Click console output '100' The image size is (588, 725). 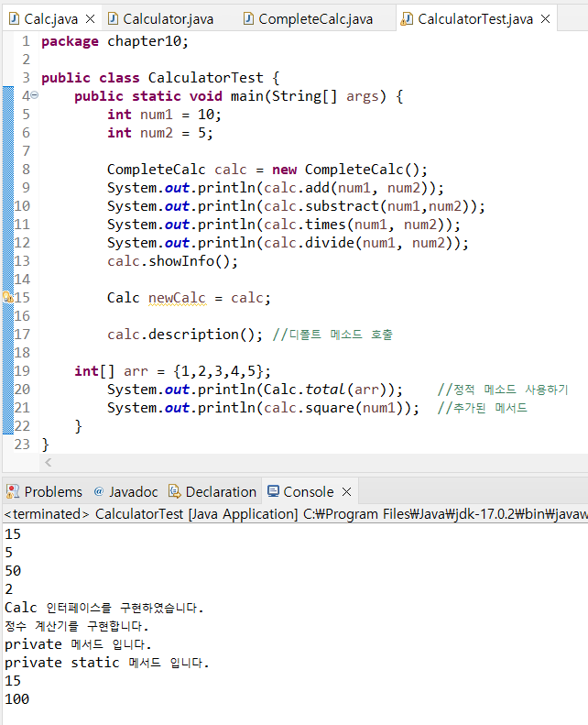point(17,699)
